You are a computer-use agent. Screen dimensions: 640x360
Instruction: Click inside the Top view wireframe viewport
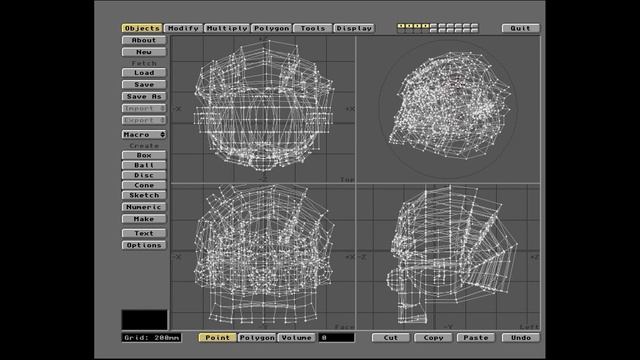point(263,109)
